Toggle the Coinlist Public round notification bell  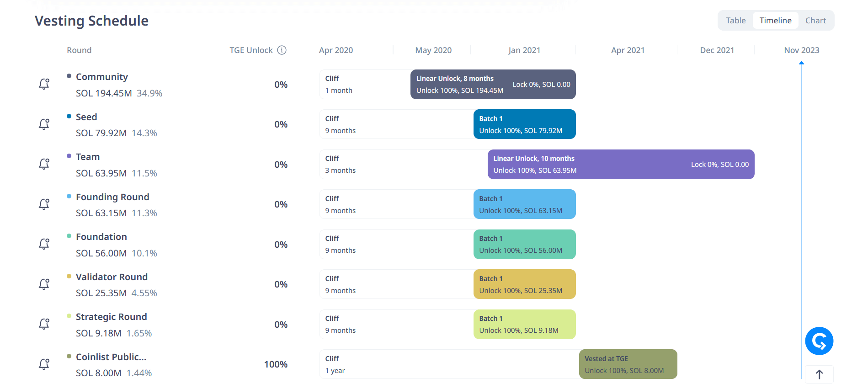pos(43,364)
